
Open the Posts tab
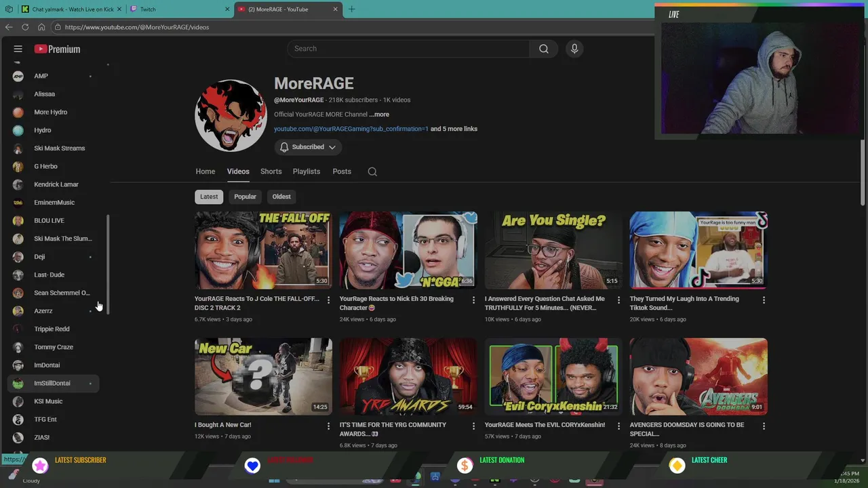[342, 171]
